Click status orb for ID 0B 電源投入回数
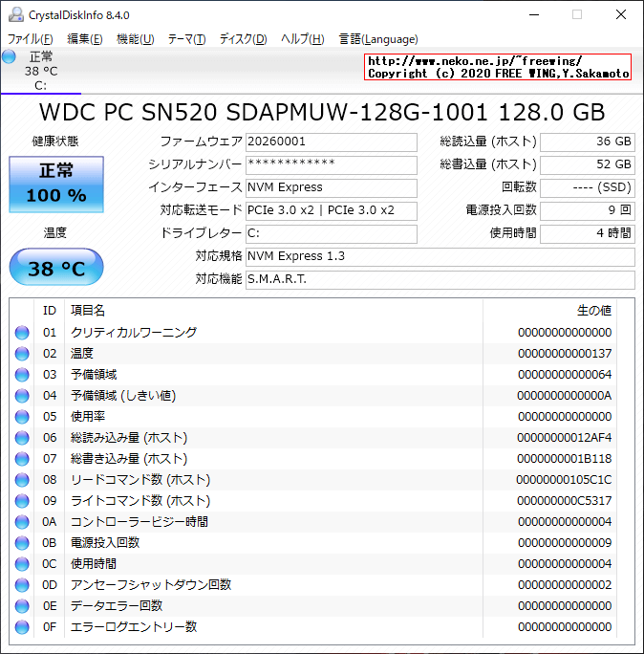Viewport: 644px width, 654px height. coord(22,543)
